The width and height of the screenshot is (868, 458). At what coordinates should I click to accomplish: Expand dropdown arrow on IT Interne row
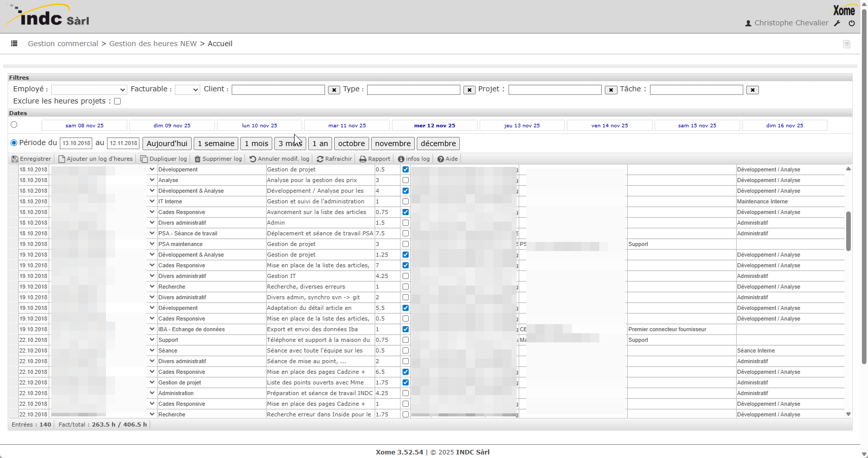(x=152, y=201)
